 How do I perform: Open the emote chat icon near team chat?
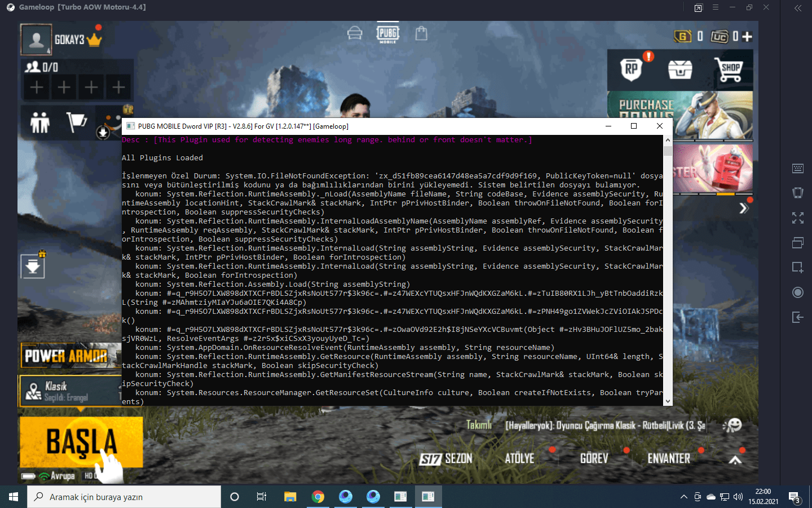coord(732,425)
